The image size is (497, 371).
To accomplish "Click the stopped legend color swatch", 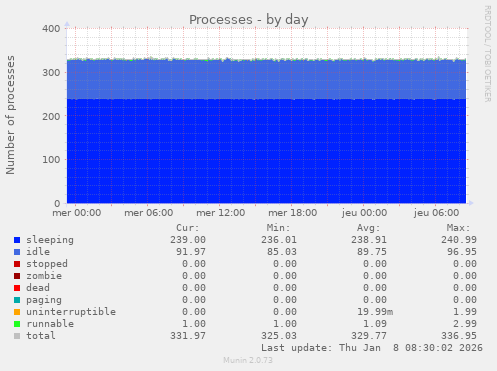I will pos(17,264).
